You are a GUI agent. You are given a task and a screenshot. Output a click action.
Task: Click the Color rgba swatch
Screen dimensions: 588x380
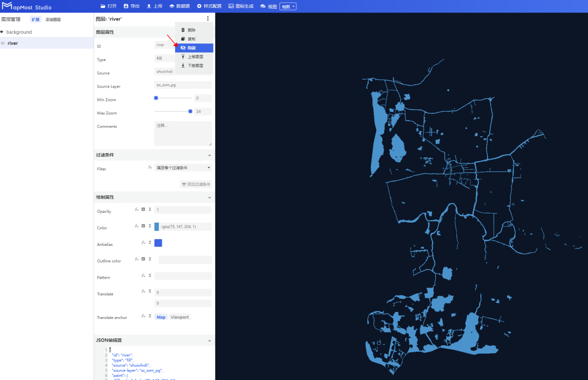[x=157, y=227]
